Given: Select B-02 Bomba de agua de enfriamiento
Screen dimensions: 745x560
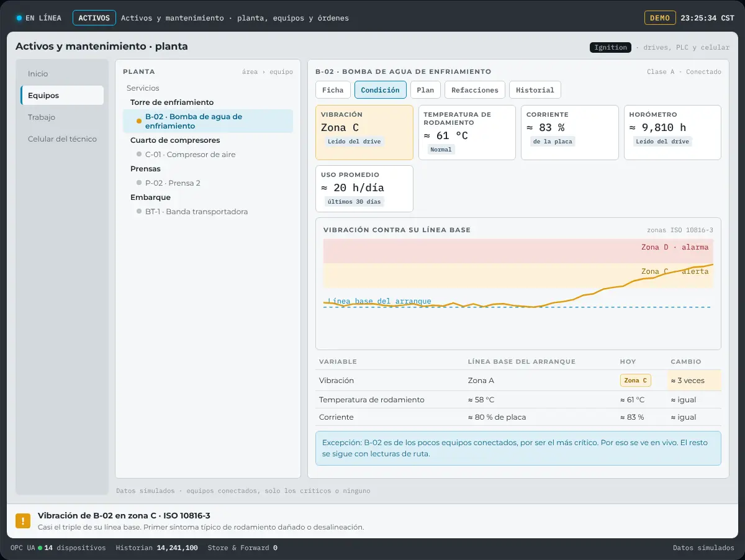Looking at the screenshot, I should pos(208,121).
